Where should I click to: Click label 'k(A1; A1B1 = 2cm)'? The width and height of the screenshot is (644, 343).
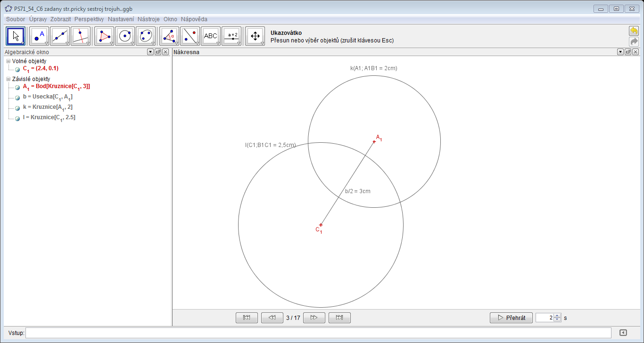tap(374, 68)
